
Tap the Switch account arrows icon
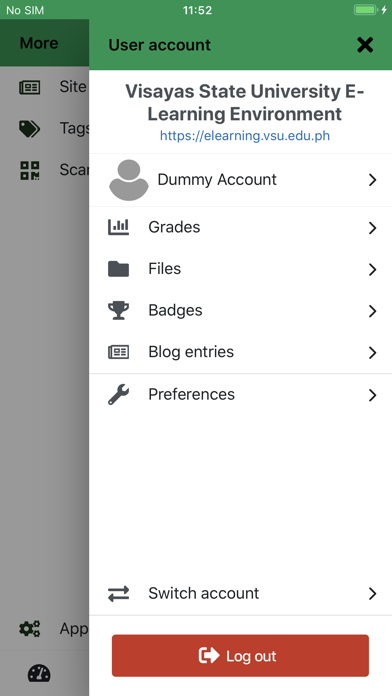point(119,593)
